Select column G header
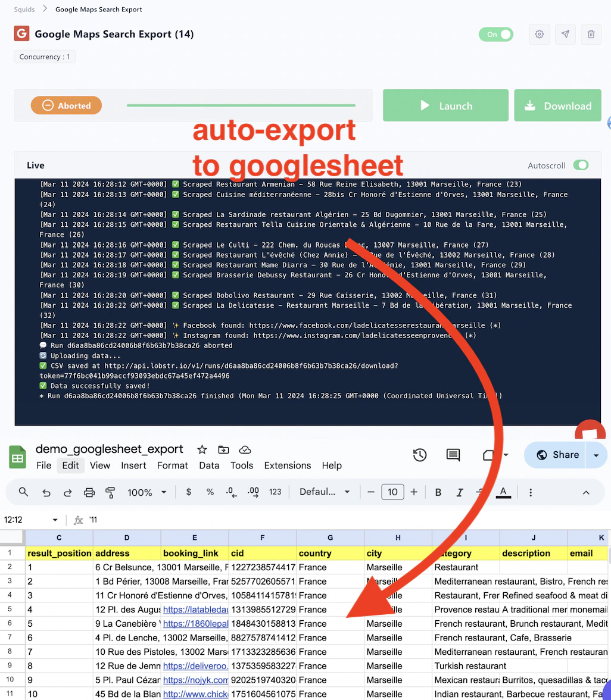This screenshot has width=611, height=700. [330, 538]
